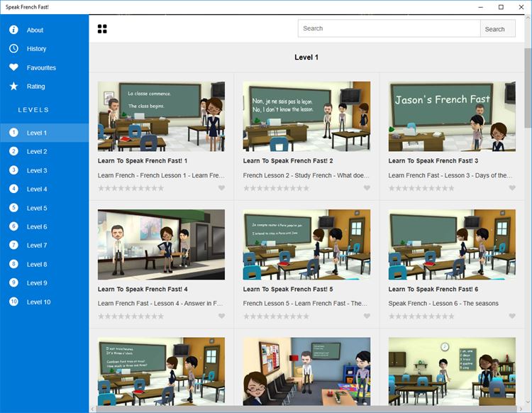Click 'Learn French Fast - Lesson 4' description
The height and width of the screenshot is (413, 532).
160,304
